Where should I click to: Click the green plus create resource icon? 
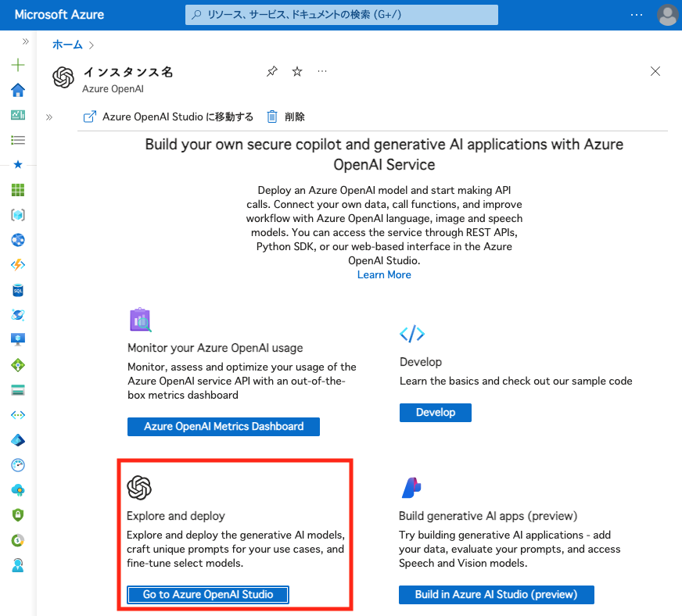18,65
